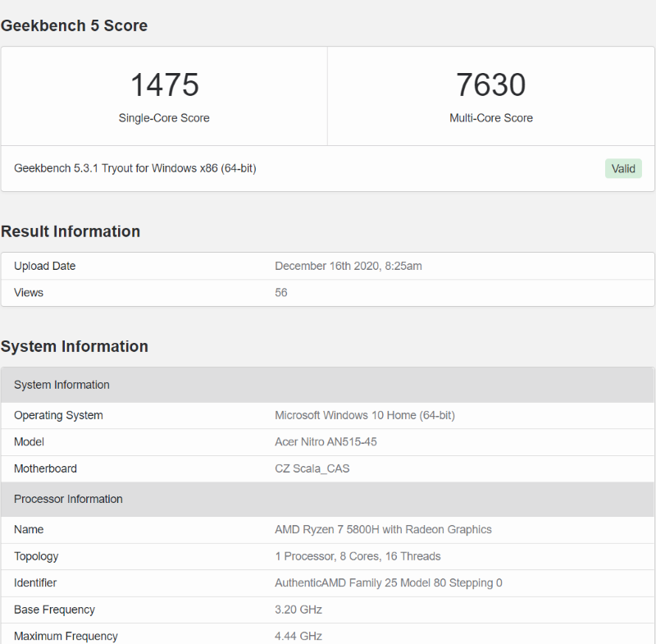Click the Geekbench 5 Score heading

pos(74,25)
